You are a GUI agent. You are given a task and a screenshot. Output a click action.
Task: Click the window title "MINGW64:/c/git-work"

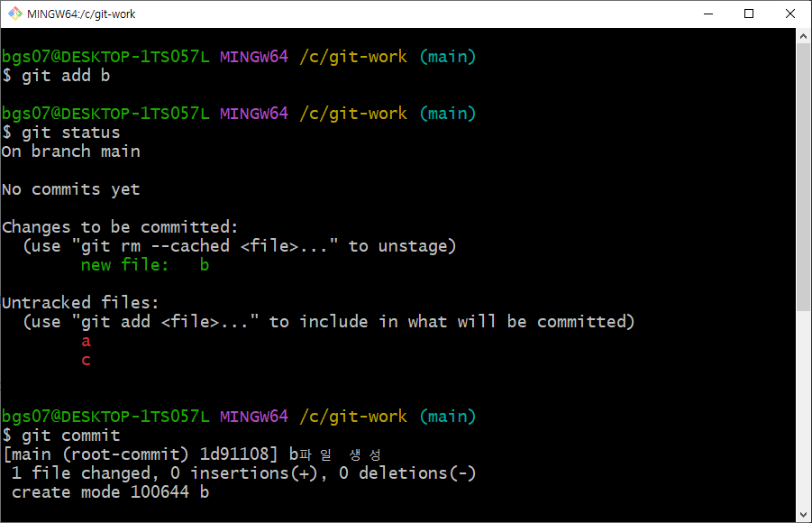pos(79,14)
